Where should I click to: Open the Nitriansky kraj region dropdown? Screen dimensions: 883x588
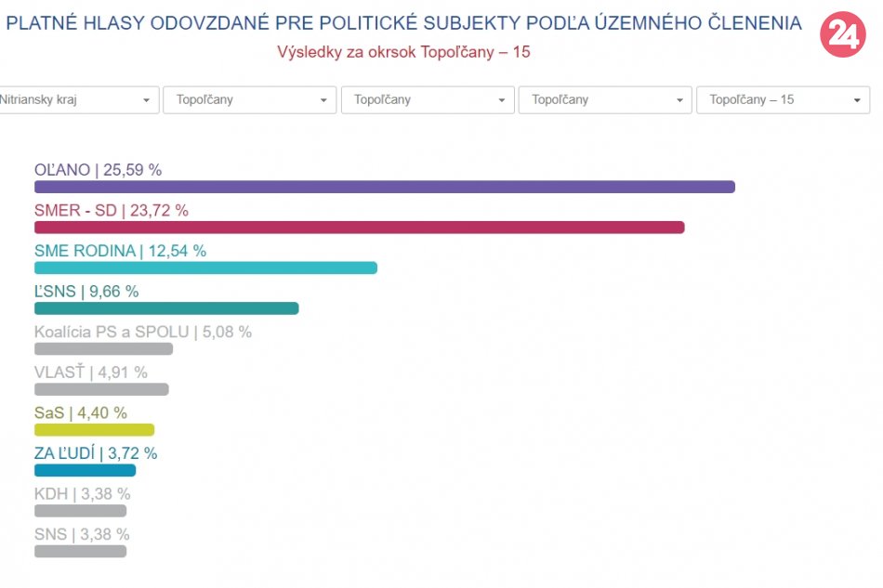(78, 100)
